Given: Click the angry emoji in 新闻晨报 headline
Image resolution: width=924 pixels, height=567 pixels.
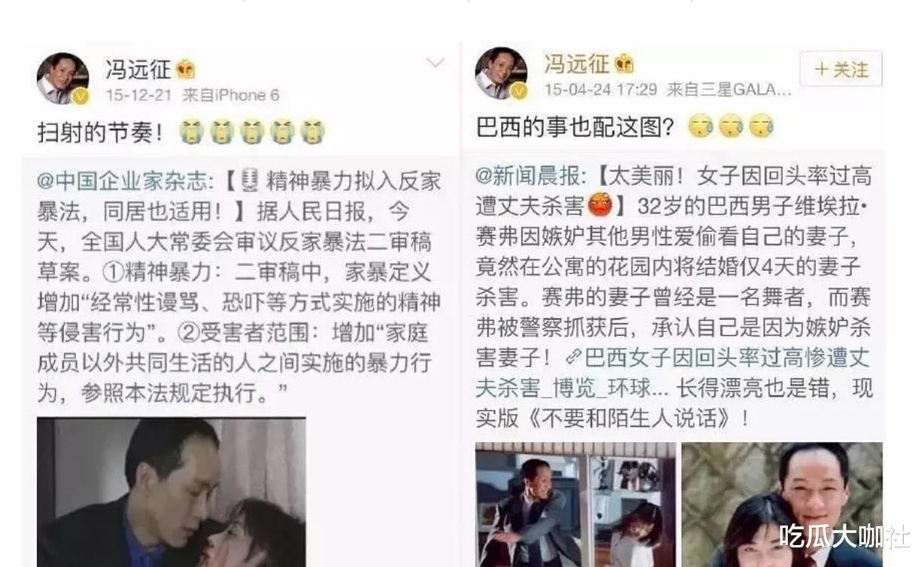Looking at the screenshot, I should click(600, 204).
